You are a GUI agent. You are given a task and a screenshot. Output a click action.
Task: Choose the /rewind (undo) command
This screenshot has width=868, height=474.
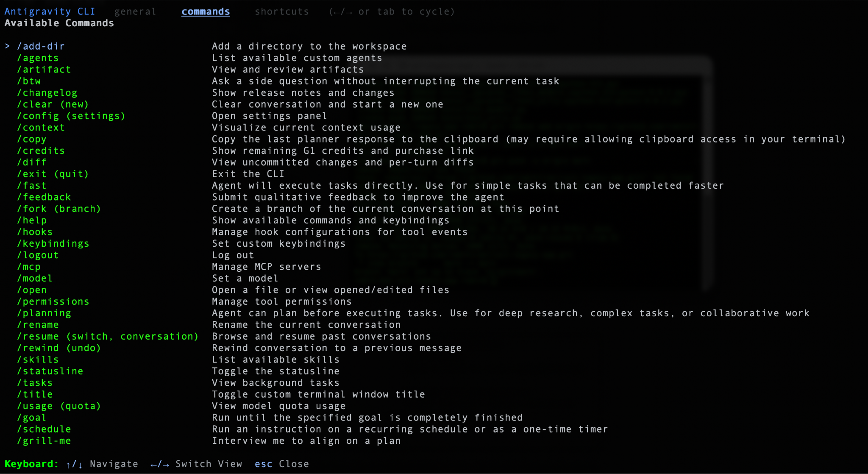pos(59,348)
